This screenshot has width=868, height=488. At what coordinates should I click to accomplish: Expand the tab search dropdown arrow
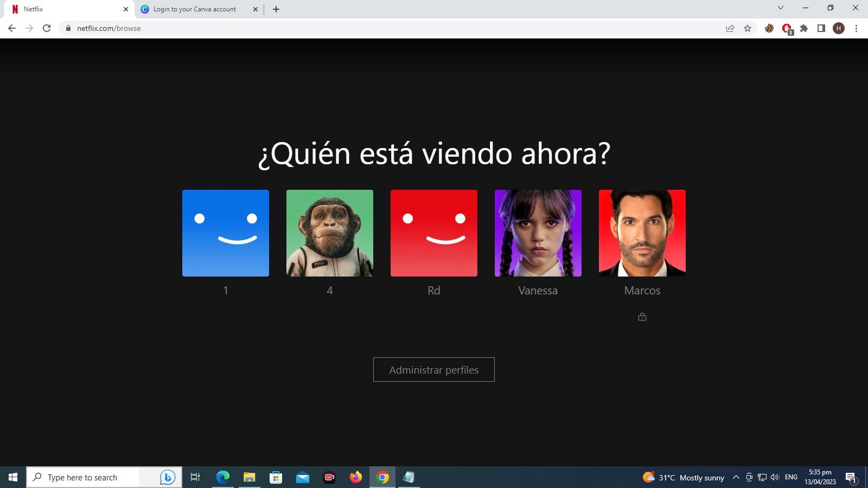(x=781, y=8)
